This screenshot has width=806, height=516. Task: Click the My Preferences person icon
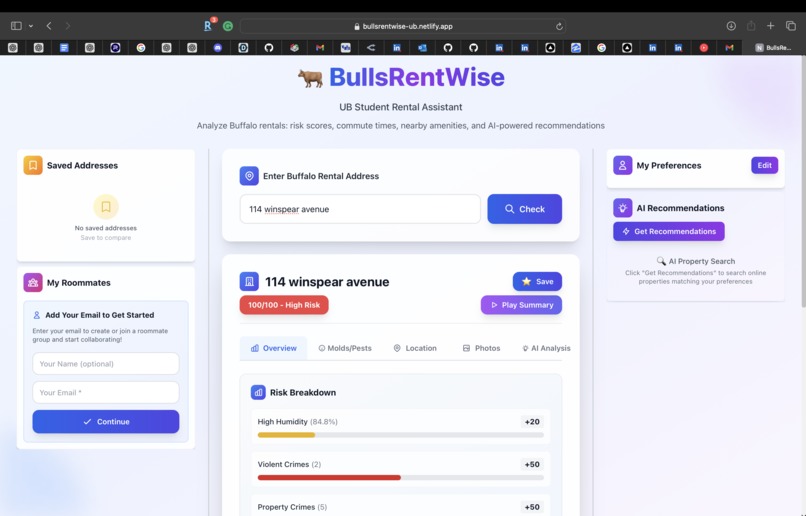pos(622,165)
